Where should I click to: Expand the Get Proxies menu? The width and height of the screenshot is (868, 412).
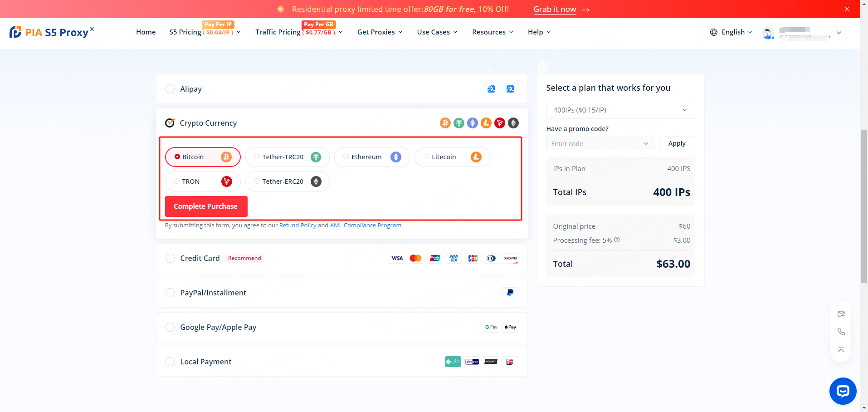pyautogui.click(x=380, y=32)
